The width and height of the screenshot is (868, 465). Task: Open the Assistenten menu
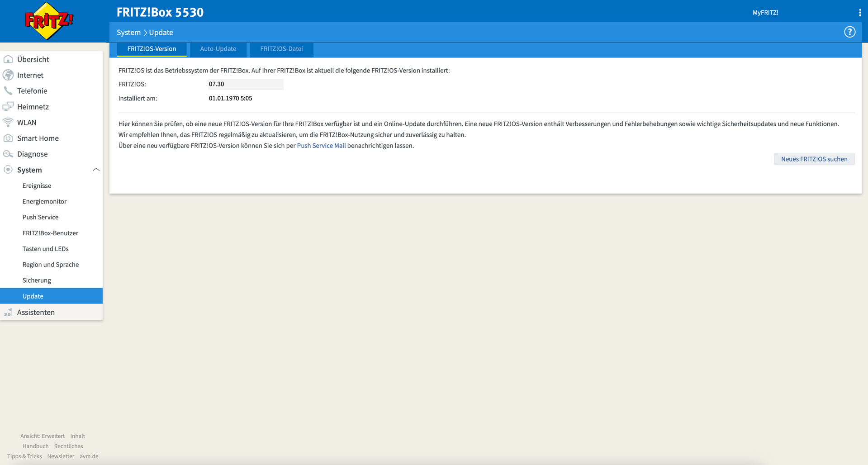36,313
